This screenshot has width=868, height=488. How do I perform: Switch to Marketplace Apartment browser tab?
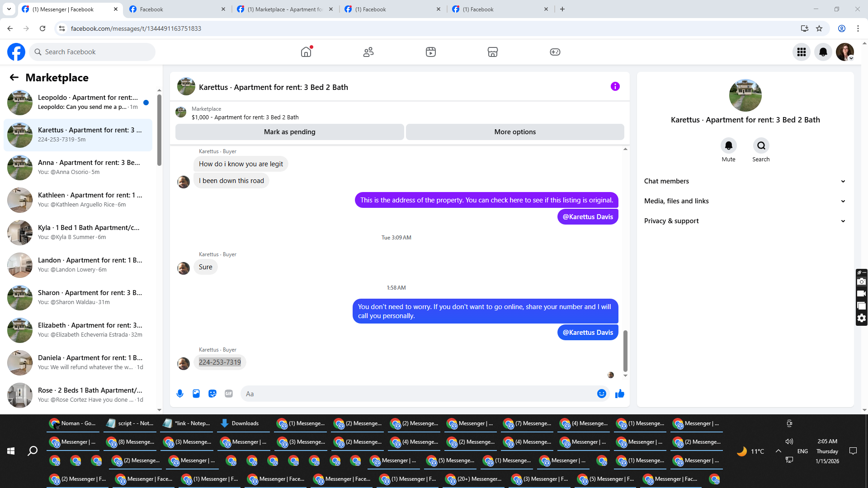click(x=285, y=9)
